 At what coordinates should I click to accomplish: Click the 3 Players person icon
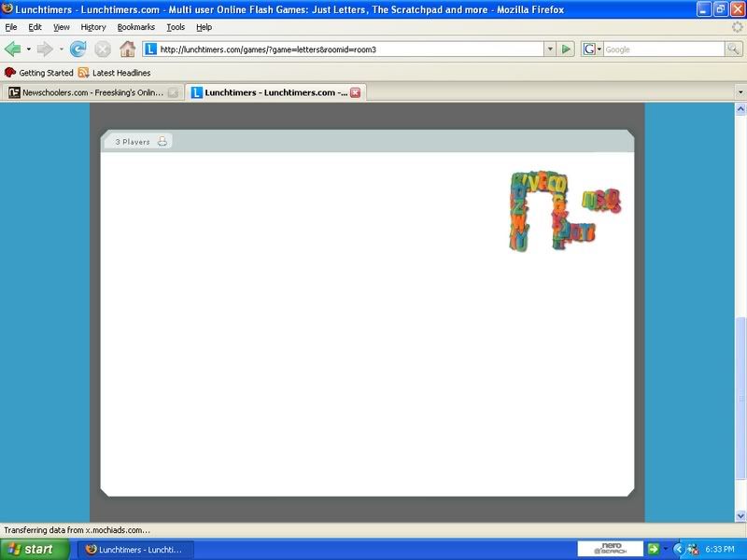(x=162, y=142)
